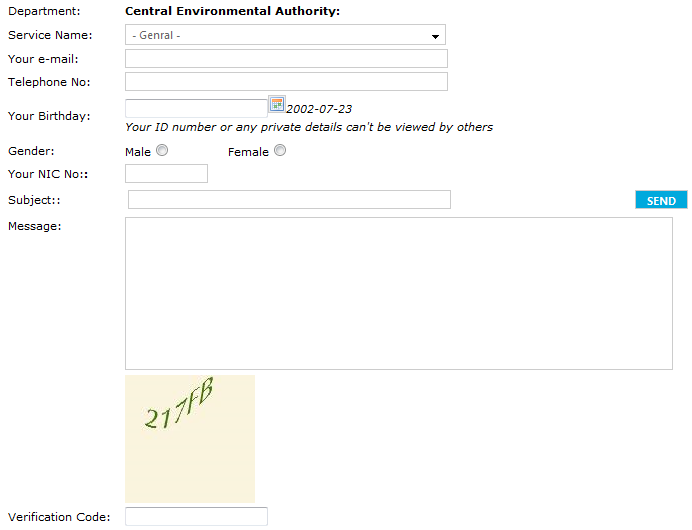The width and height of the screenshot is (692, 530).
Task: Click into the Telephone No field
Action: point(286,82)
